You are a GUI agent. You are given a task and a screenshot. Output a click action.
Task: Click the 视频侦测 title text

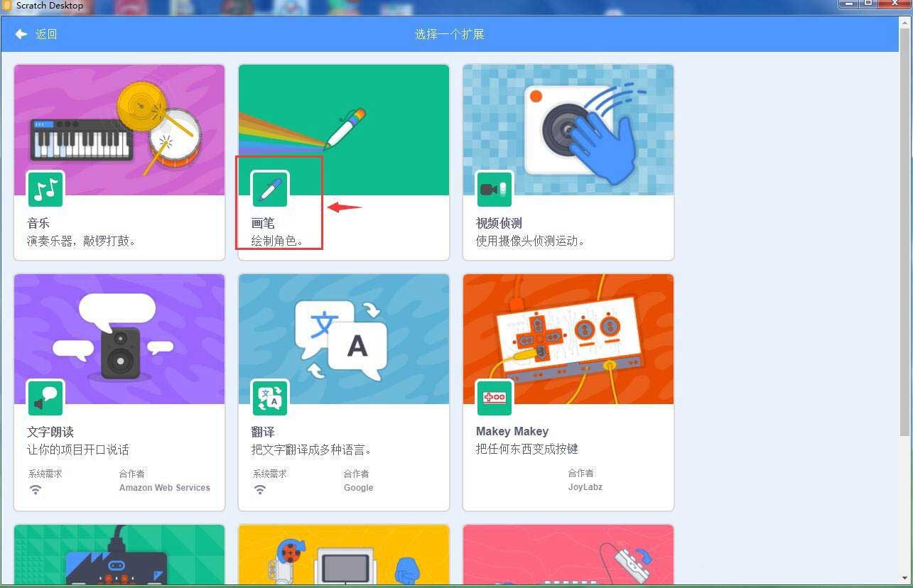point(499,223)
